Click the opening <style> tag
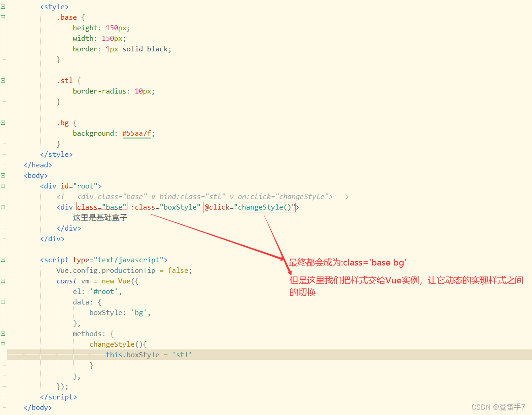Screen dimensions: 532x415 [54, 7]
